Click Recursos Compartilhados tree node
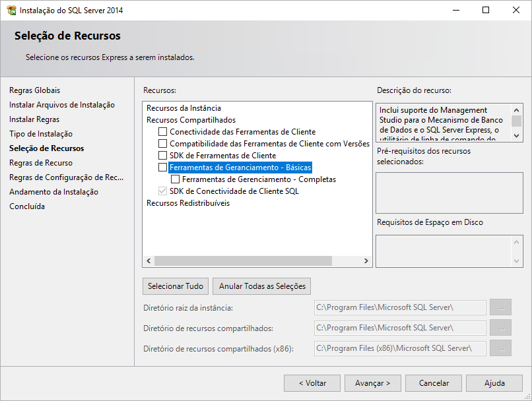This screenshot has width=532, height=401. click(x=191, y=120)
